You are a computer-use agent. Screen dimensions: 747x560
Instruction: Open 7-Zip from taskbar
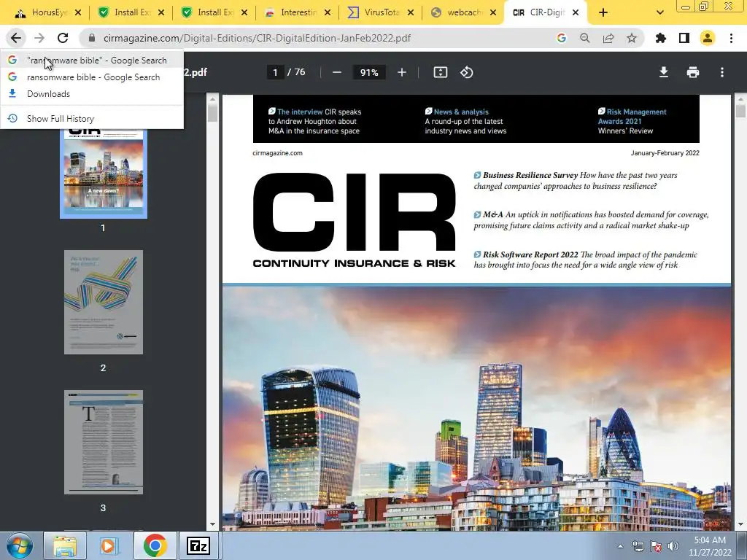click(198, 545)
